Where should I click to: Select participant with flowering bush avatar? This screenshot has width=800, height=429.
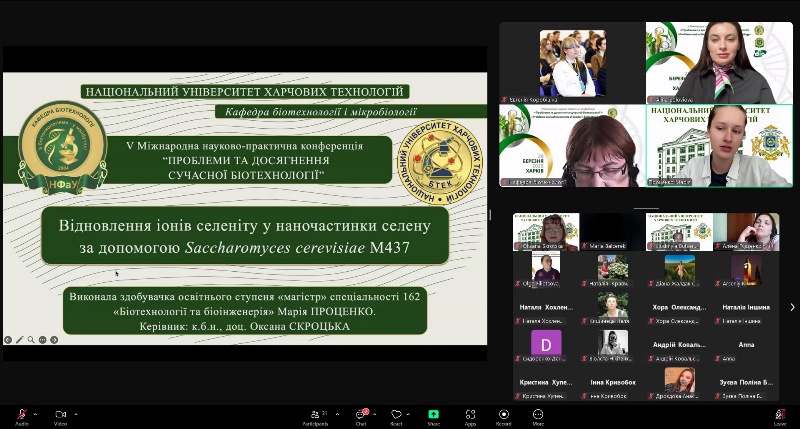(612, 270)
